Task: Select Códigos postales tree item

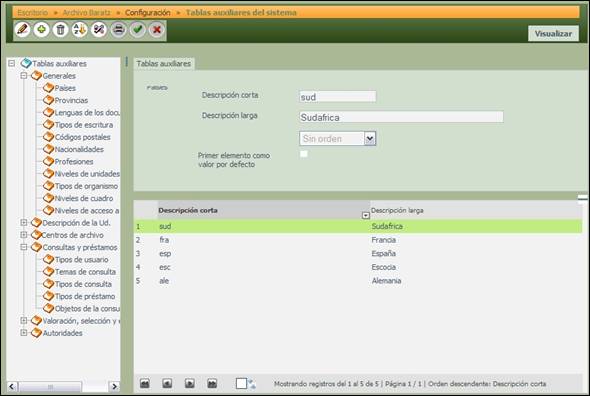Action: coord(83,137)
